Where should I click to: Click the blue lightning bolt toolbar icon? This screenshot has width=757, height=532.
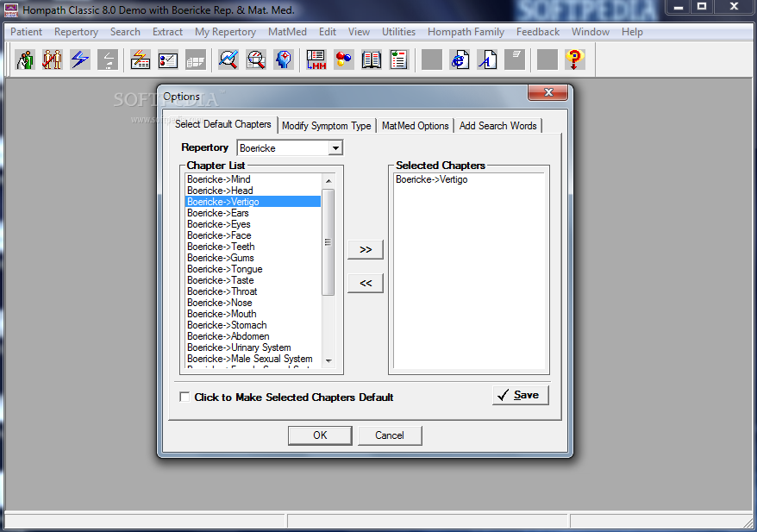(x=80, y=59)
